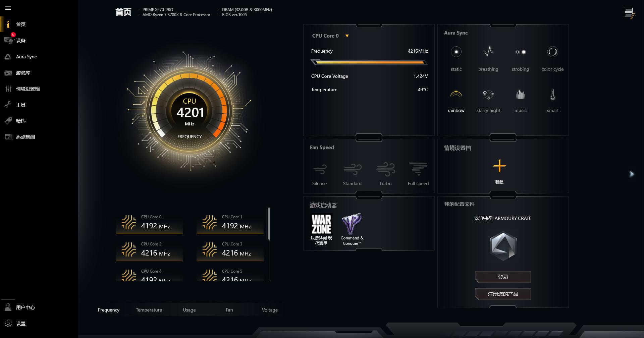Screen dimensions: 644x338
Task: Click the PRIME X570-PRO motherboard label
Action: coord(158,10)
